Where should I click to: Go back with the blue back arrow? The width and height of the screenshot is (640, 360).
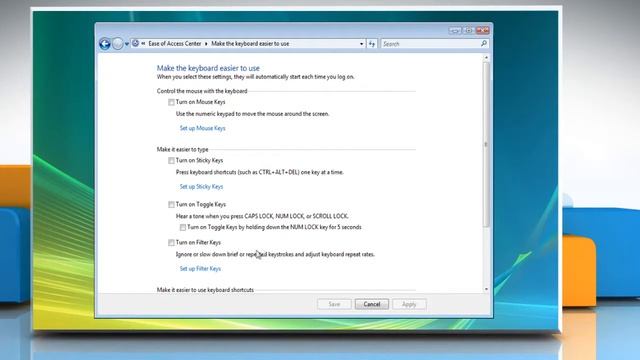tap(105, 44)
